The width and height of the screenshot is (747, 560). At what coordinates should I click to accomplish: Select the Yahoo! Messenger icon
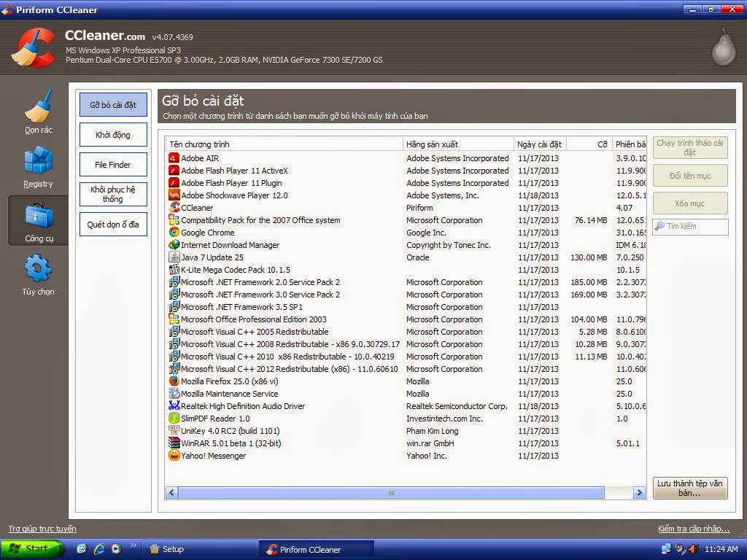coord(174,455)
